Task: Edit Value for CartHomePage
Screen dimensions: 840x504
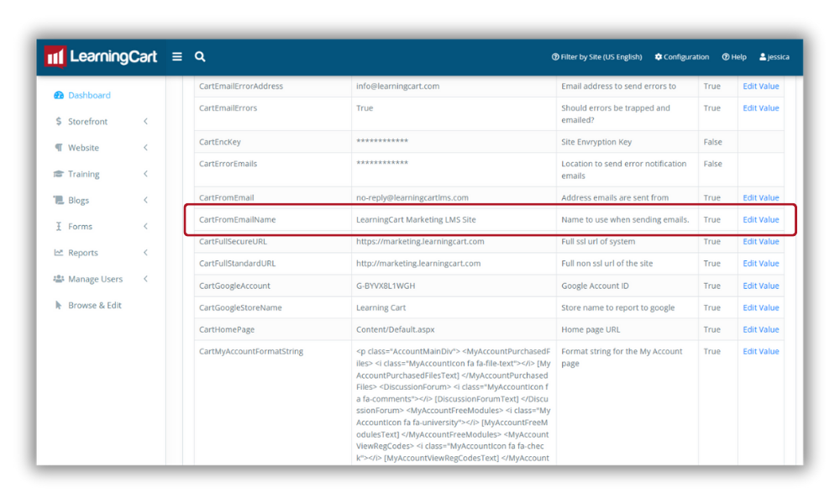Action: coord(761,329)
